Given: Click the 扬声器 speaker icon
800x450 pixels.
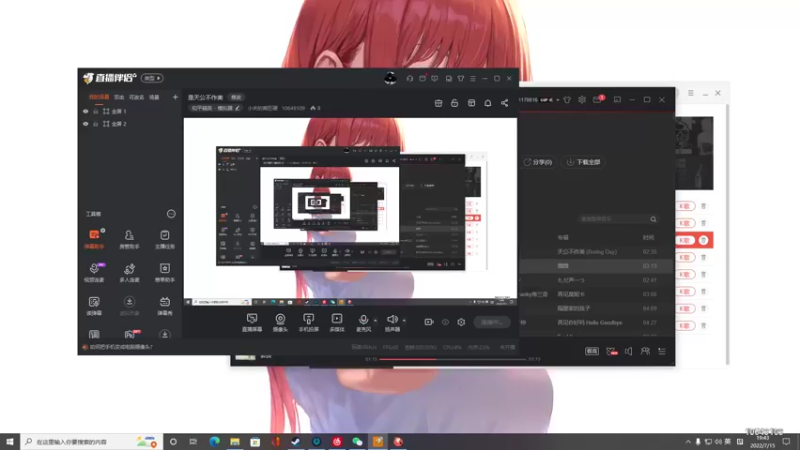Looking at the screenshot, I should (x=392, y=320).
